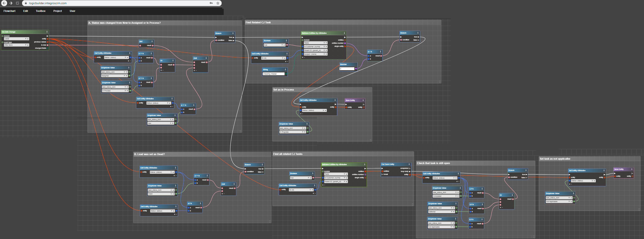
Task: Open the Edit menu
Action: [25, 11]
